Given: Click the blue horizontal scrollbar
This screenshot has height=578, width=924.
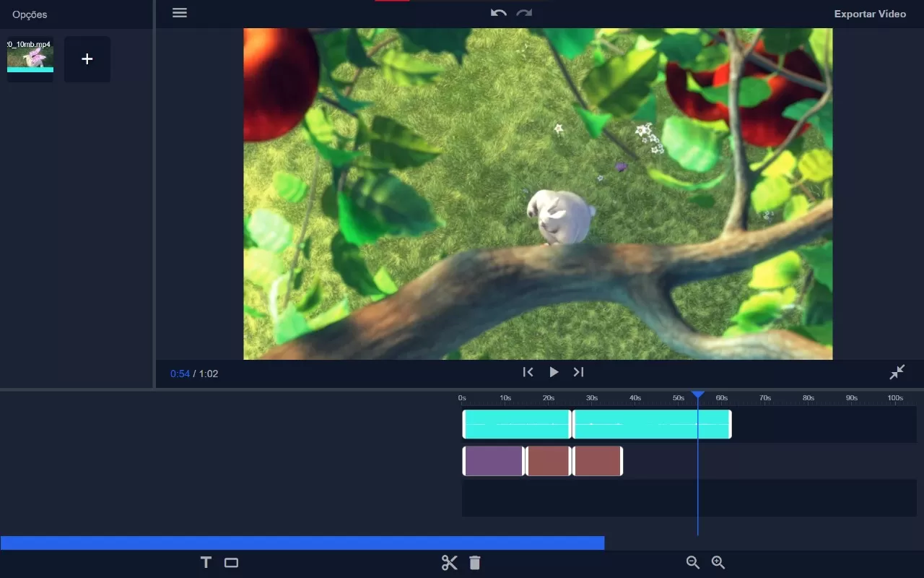Looking at the screenshot, I should [302, 543].
